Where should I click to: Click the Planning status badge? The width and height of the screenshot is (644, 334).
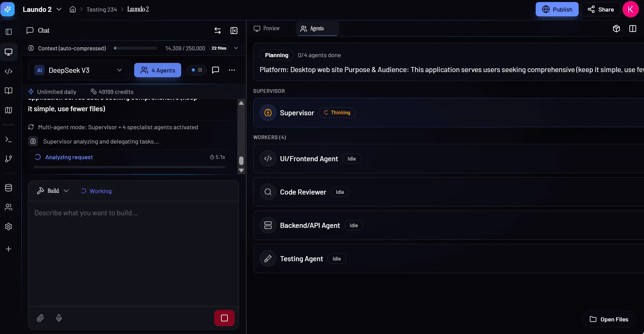[277, 55]
